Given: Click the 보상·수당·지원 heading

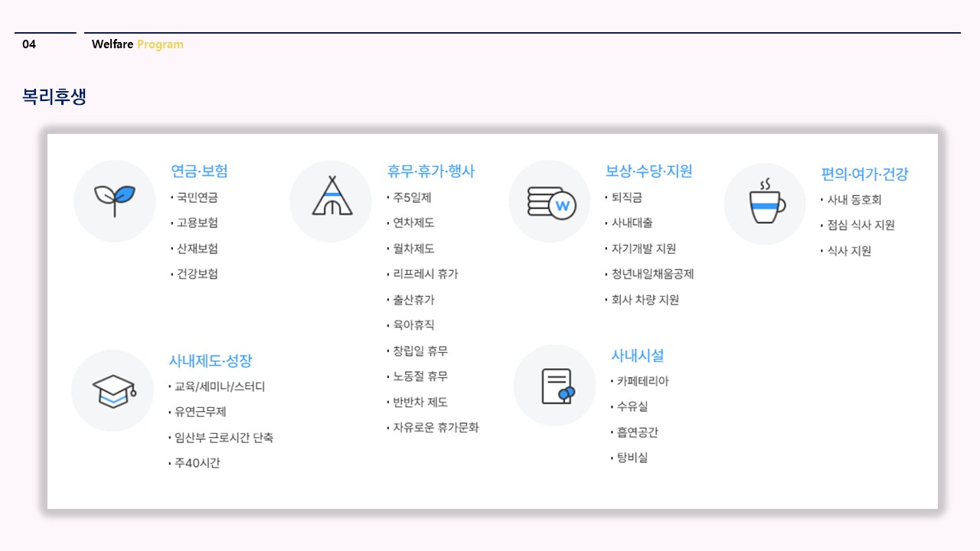Looking at the screenshot, I should point(648,171).
